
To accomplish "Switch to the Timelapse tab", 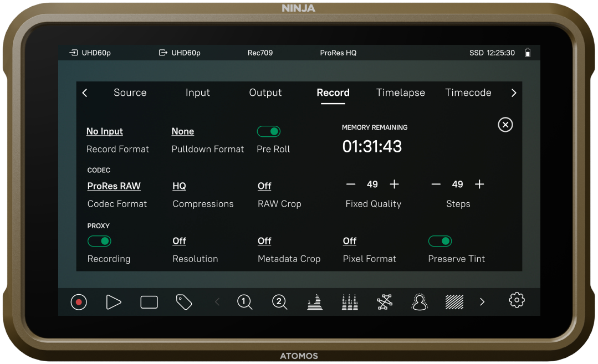I will tap(400, 93).
